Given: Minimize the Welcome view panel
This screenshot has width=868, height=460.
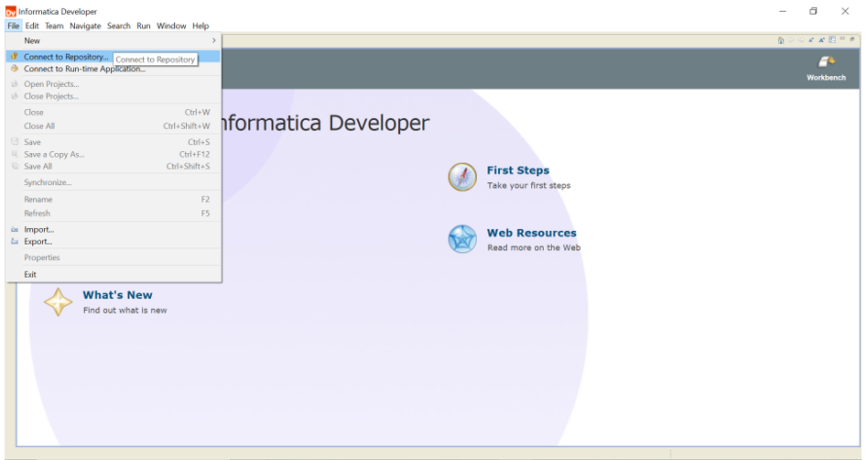Looking at the screenshot, I should point(842,38).
